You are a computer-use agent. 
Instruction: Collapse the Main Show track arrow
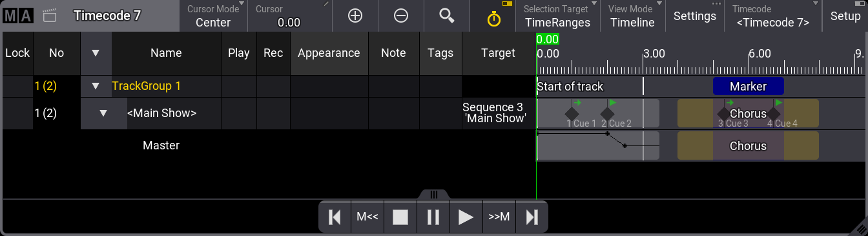[x=103, y=113]
